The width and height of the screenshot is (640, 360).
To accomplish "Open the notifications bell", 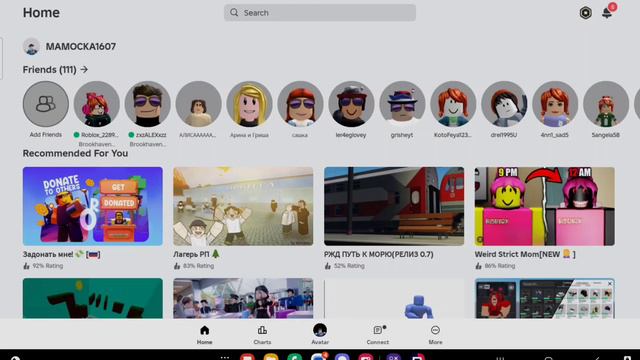I will tap(607, 13).
